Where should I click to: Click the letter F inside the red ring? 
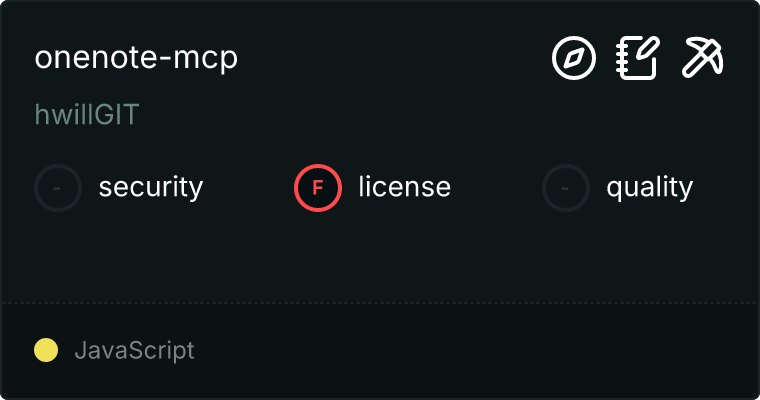pos(317,188)
